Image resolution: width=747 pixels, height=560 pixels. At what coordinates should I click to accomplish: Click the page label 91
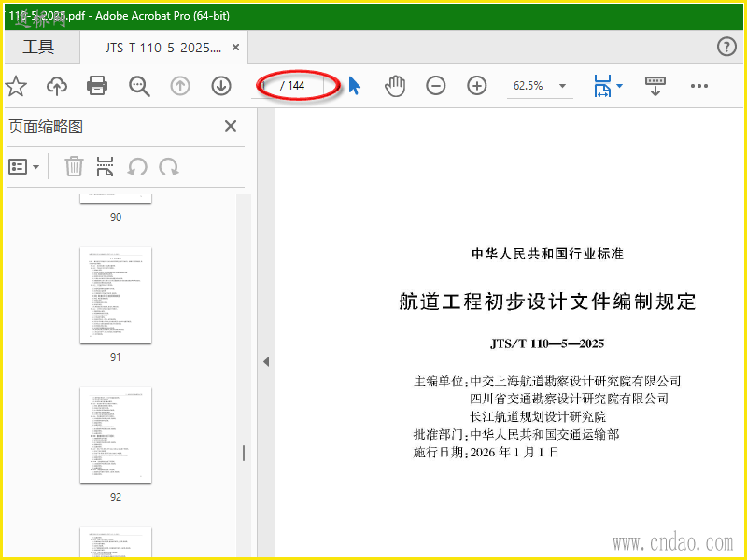tap(116, 357)
